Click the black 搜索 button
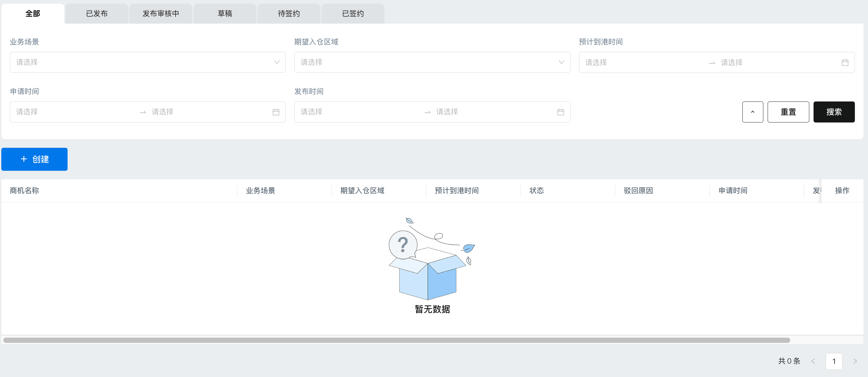The width and height of the screenshot is (868, 377). tap(834, 112)
